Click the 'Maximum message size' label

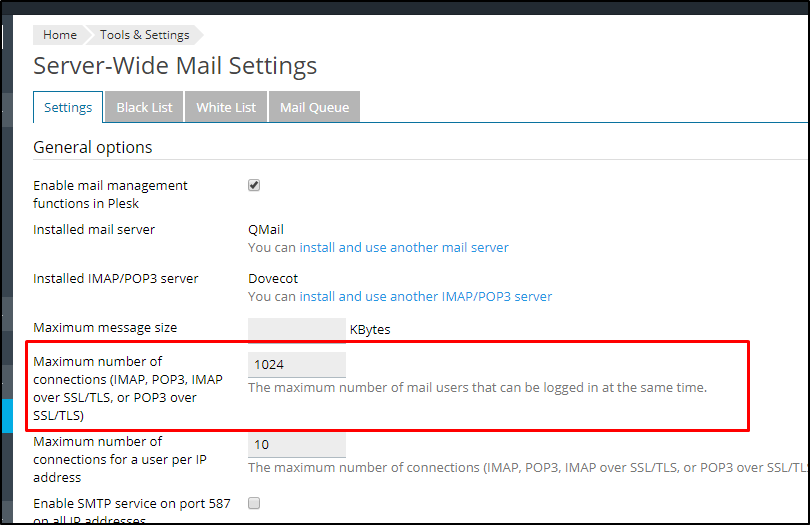pos(105,328)
